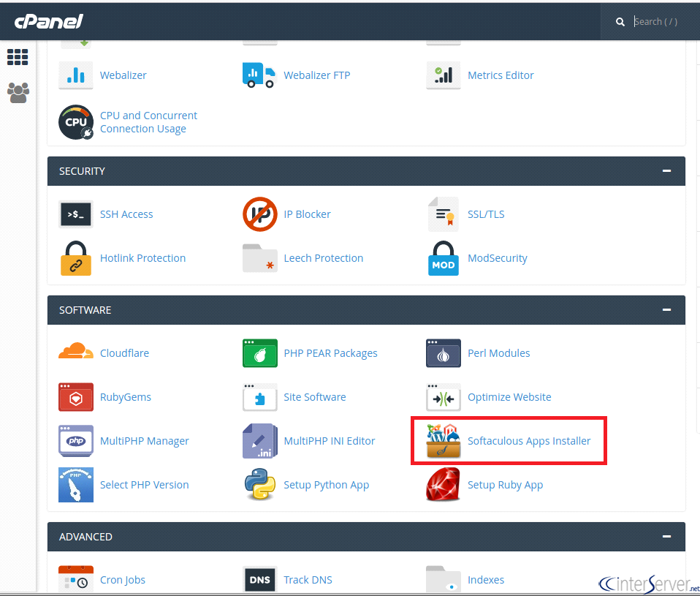The image size is (700, 596).
Task: Open the MultiPHP INI Editor link
Action: (x=330, y=441)
